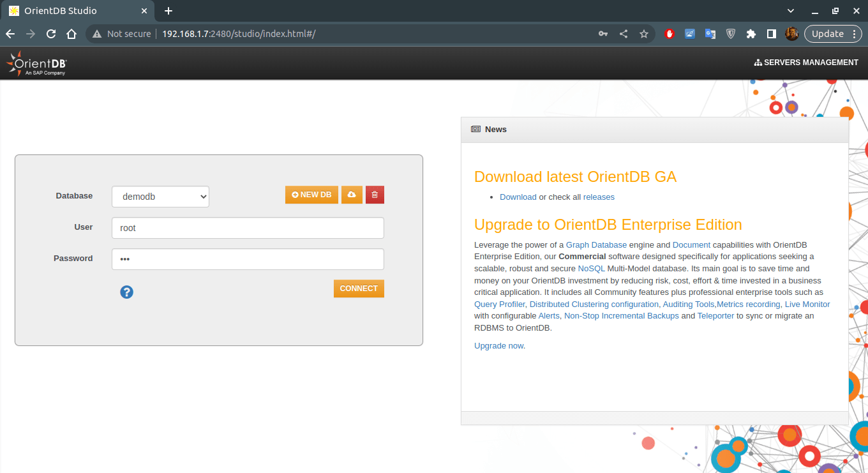The height and width of the screenshot is (473, 868).
Task: Click the Download latest OrientDB GA heading
Action: [x=575, y=177]
